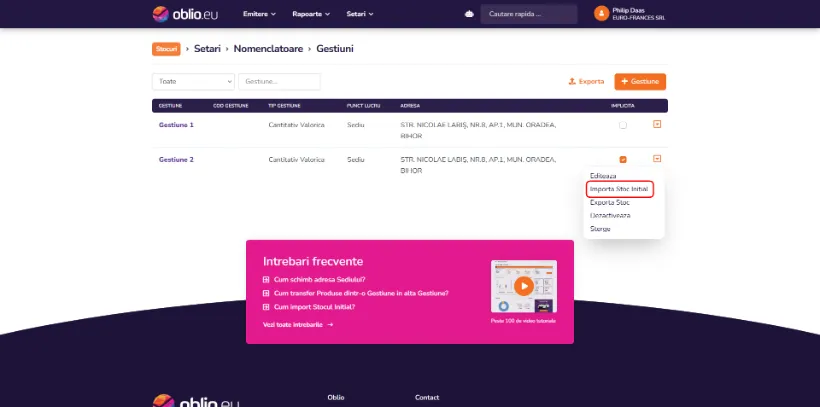Play the video tutorial thumbnail
Image resolution: width=820 pixels, height=407 pixels.
523,285
